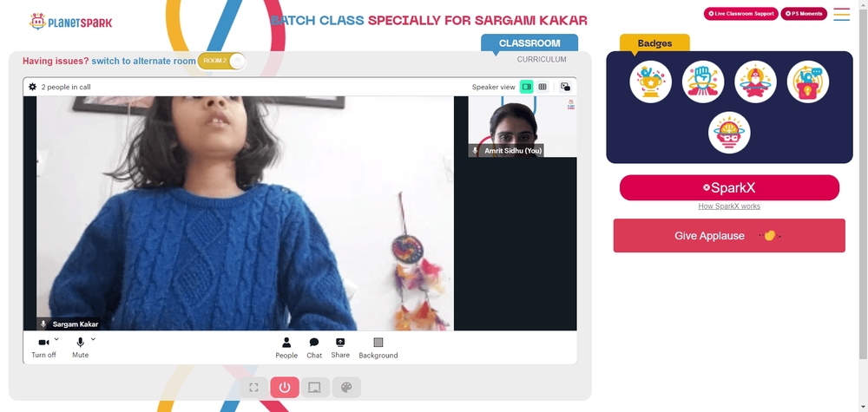Switch to the CURRICULUM tab

542,59
